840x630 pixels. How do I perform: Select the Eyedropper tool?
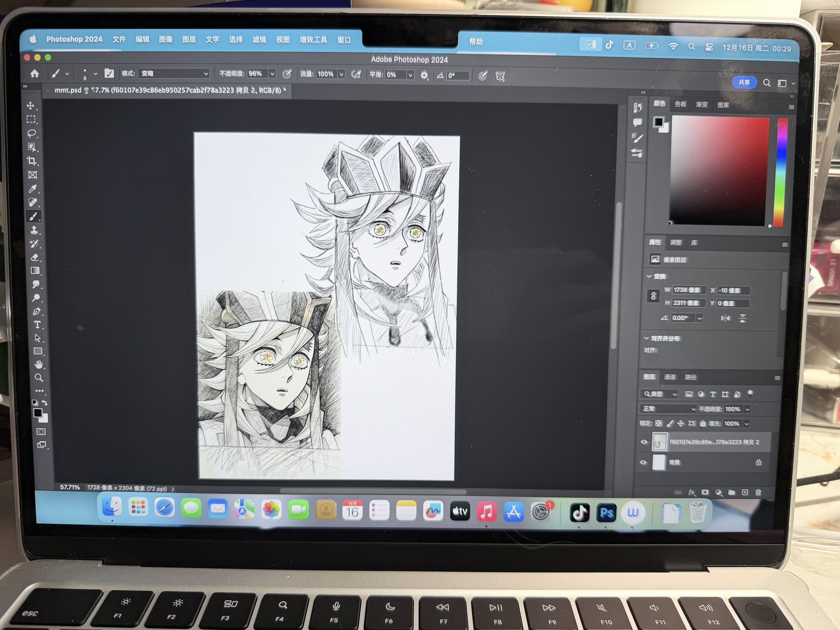(x=33, y=189)
